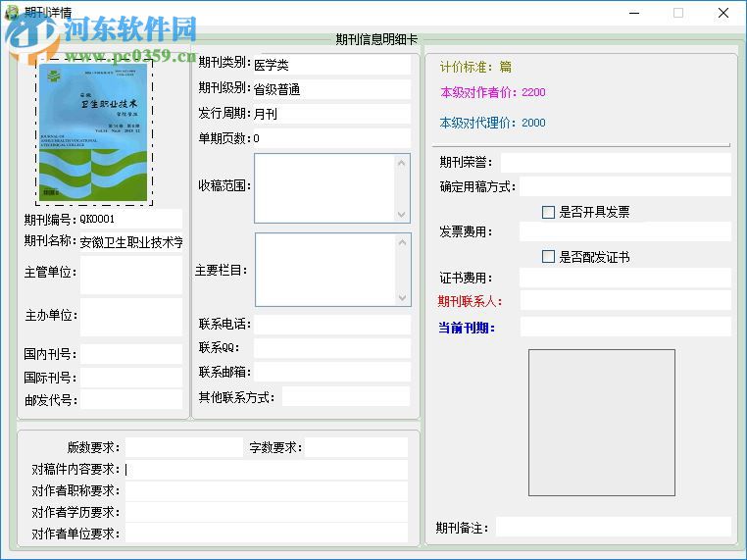747x560 pixels.
Task: Tick the 是否配发证书 checkbox
Action: (548, 257)
